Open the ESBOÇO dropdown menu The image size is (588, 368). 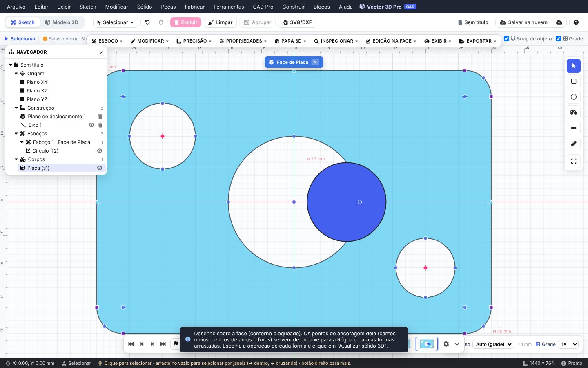click(x=107, y=41)
